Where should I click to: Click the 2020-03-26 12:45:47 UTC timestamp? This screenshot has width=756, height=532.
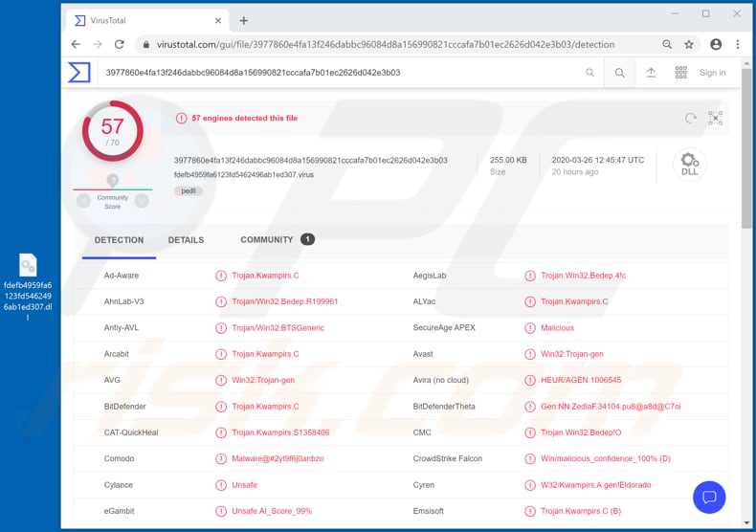(x=598, y=160)
